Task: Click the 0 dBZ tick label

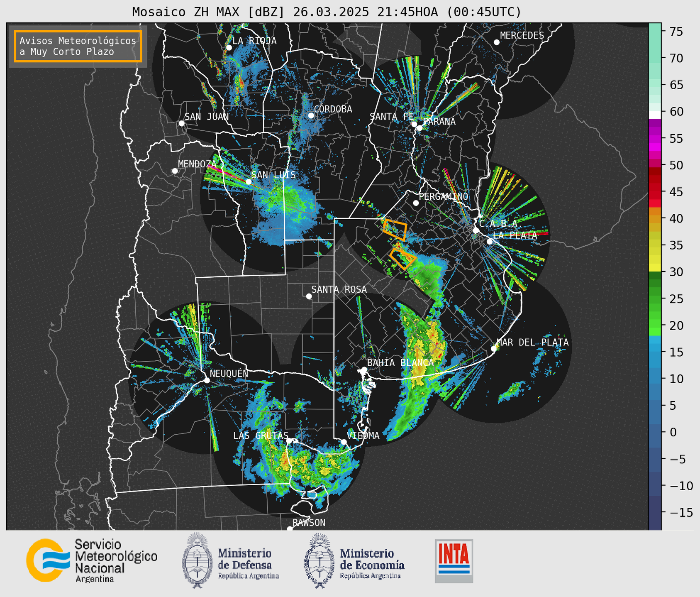Action: (x=673, y=432)
